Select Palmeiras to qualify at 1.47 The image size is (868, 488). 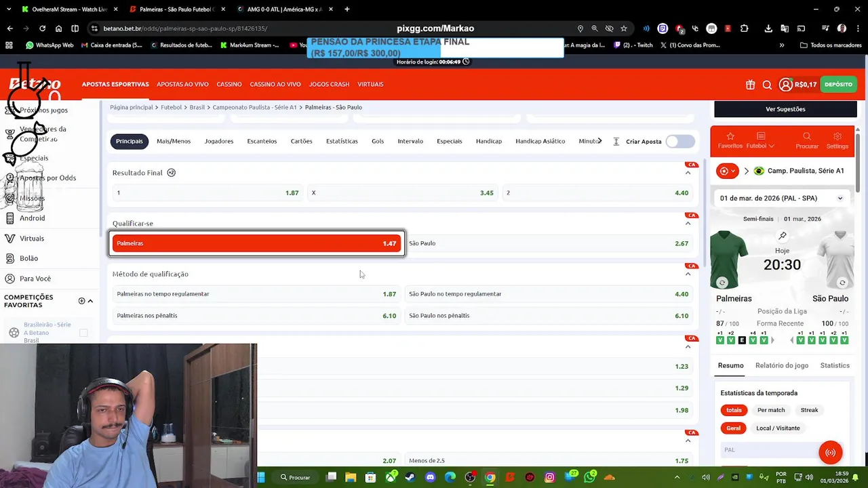pos(256,243)
